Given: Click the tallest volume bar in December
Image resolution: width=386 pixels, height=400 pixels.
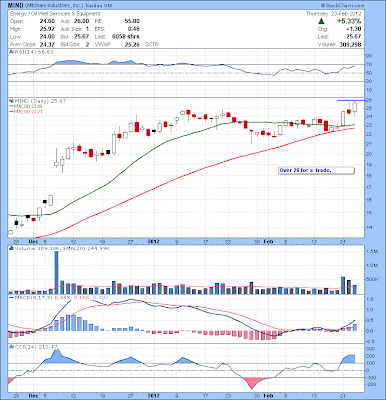Looking at the screenshot, I should 56,273.
